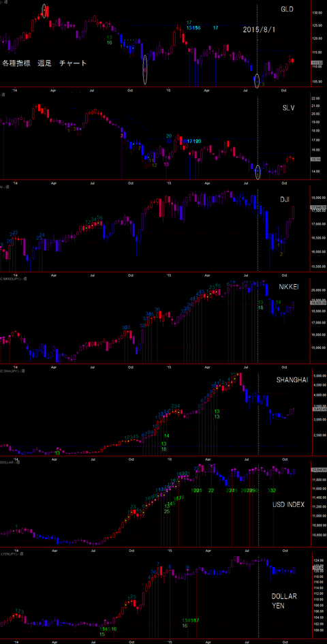Click the green 25 count in USD INDEX chart
This screenshot has height=644, width=327.
click(167, 511)
